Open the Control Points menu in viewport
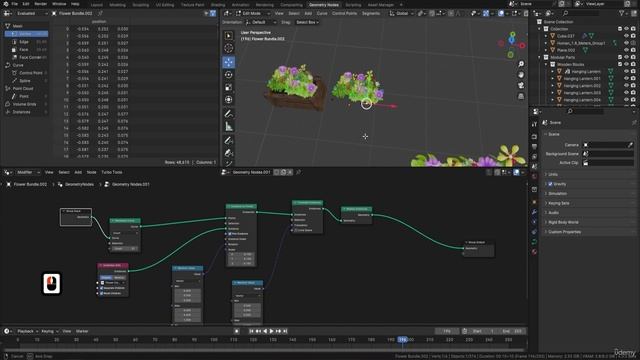The image size is (640, 360). [344, 13]
